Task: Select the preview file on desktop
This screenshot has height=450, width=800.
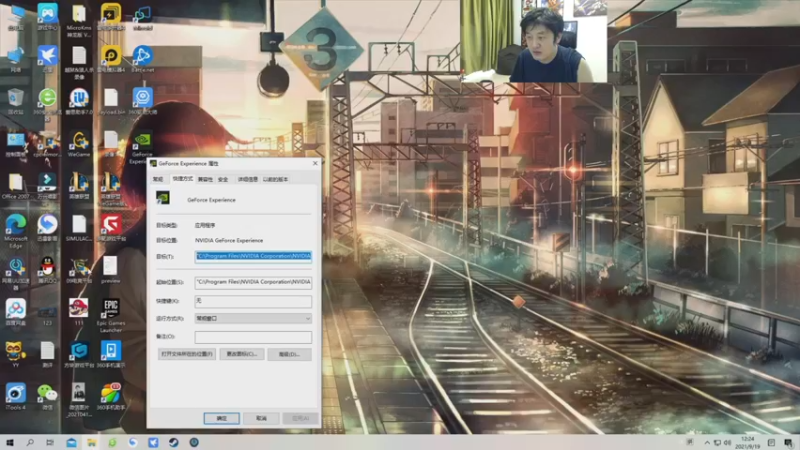Action: 110,270
